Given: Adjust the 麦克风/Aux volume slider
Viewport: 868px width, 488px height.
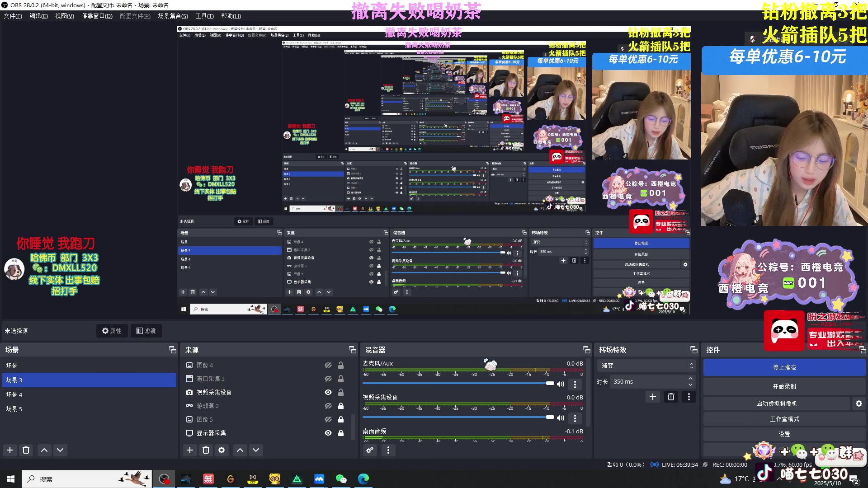Looking at the screenshot, I should (x=458, y=383).
